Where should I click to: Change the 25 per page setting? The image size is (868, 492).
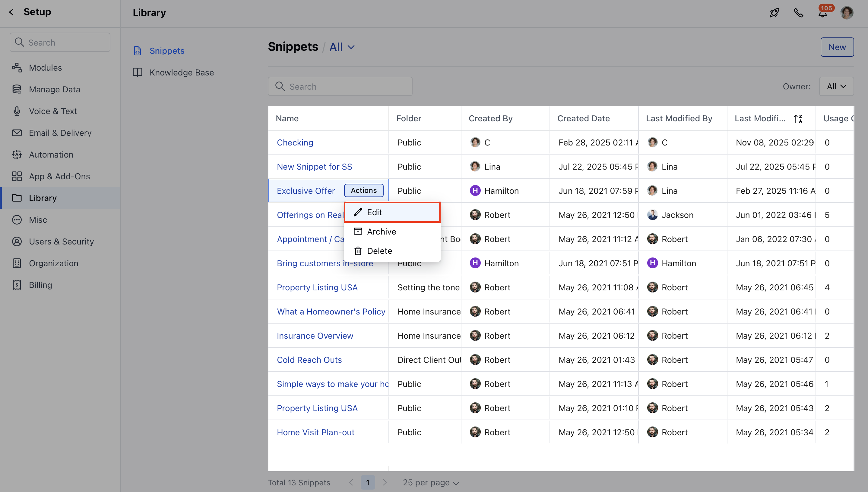tap(430, 483)
